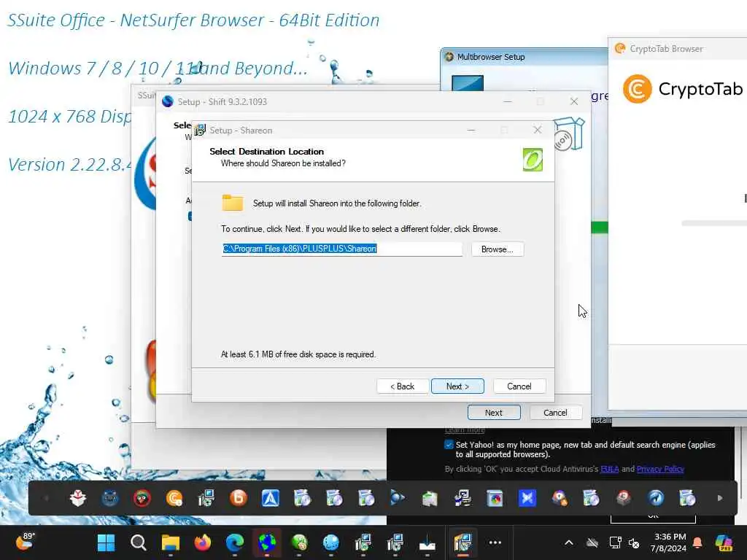This screenshot has height=560, width=747.
Task: Click the Shareon destination folder path field
Action: (341, 249)
